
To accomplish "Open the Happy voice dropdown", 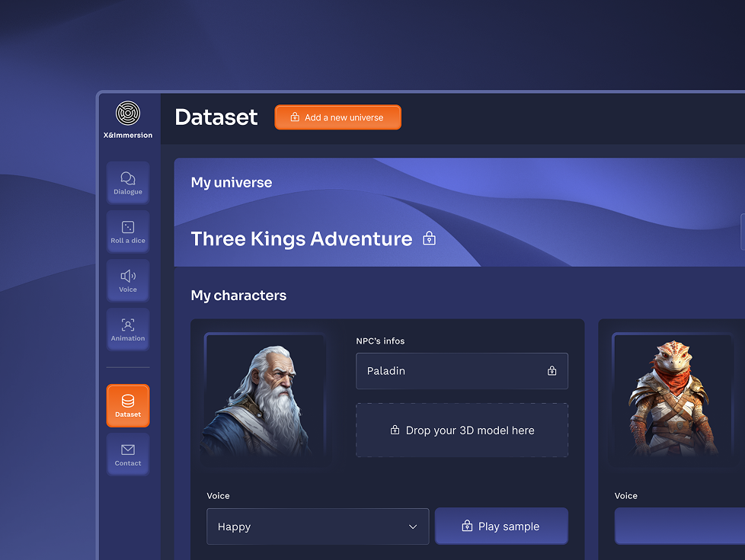I will tap(318, 526).
